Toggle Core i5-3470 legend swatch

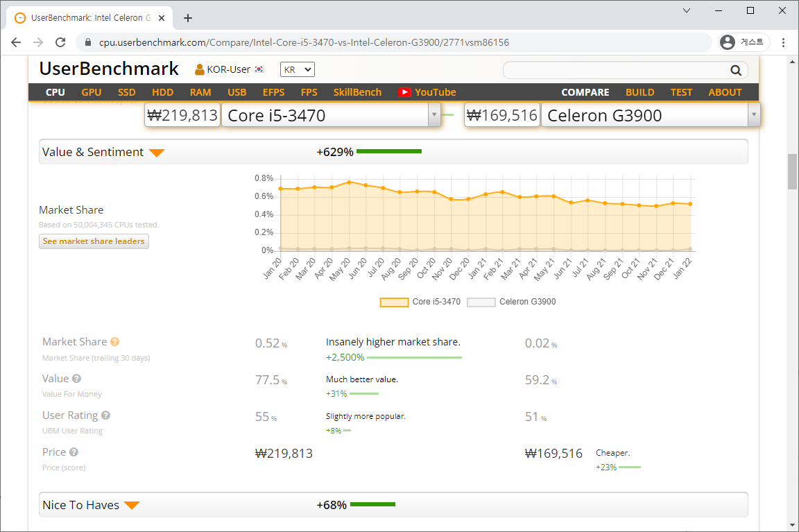click(x=394, y=302)
